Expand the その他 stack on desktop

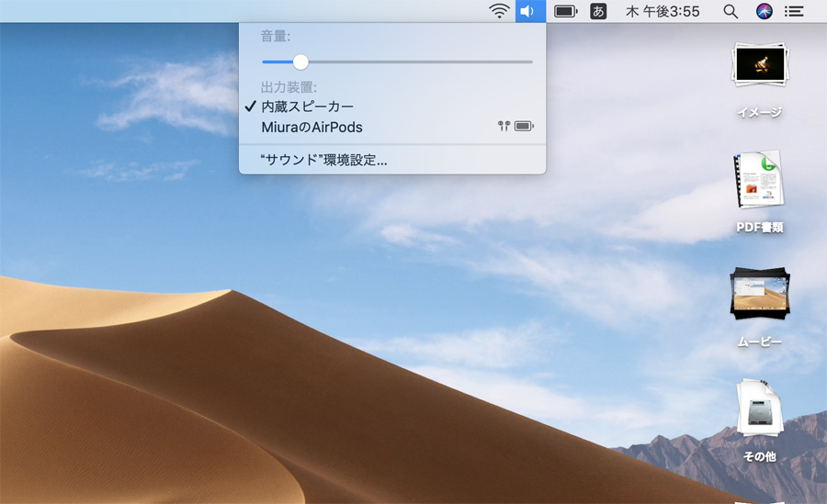pos(759,409)
